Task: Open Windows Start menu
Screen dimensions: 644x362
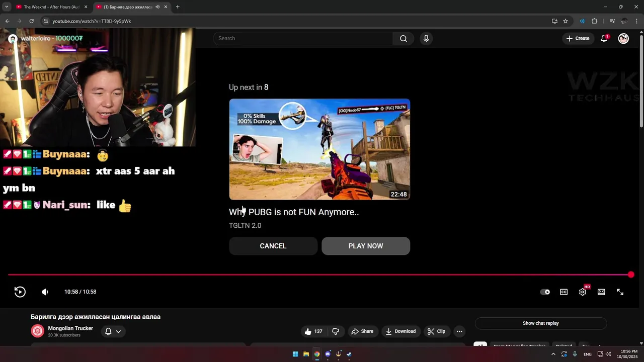Action: (x=295, y=354)
